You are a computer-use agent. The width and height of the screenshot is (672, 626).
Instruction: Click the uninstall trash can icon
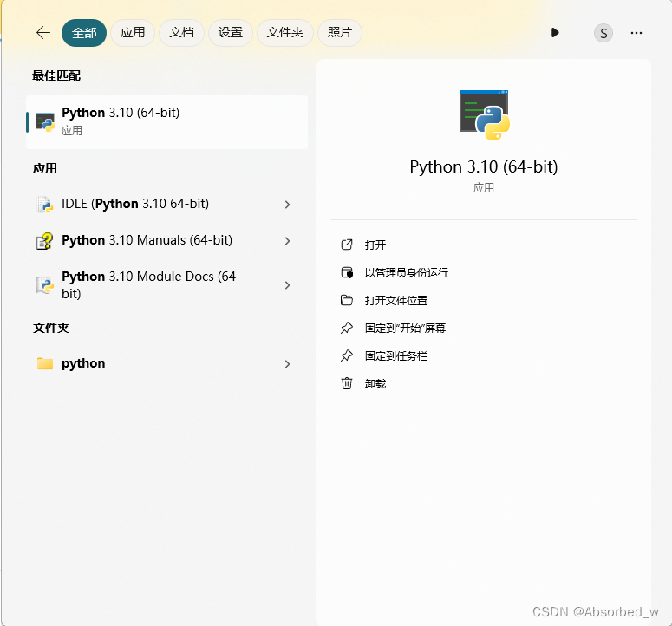[347, 383]
